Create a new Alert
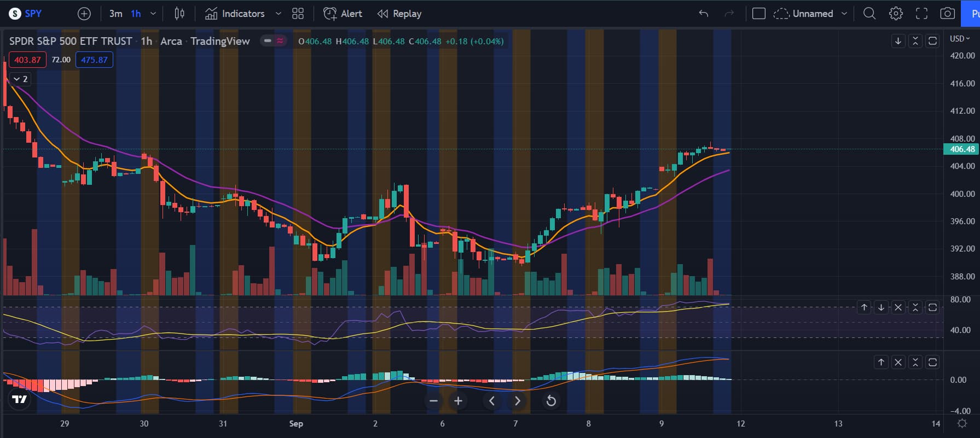The image size is (980, 438). click(x=343, y=14)
